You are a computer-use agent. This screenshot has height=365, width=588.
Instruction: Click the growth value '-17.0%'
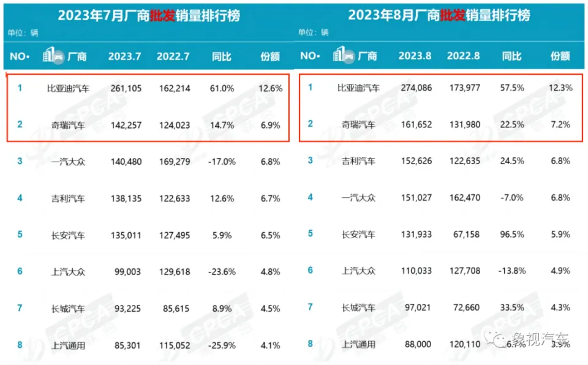pyautogui.click(x=222, y=162)
